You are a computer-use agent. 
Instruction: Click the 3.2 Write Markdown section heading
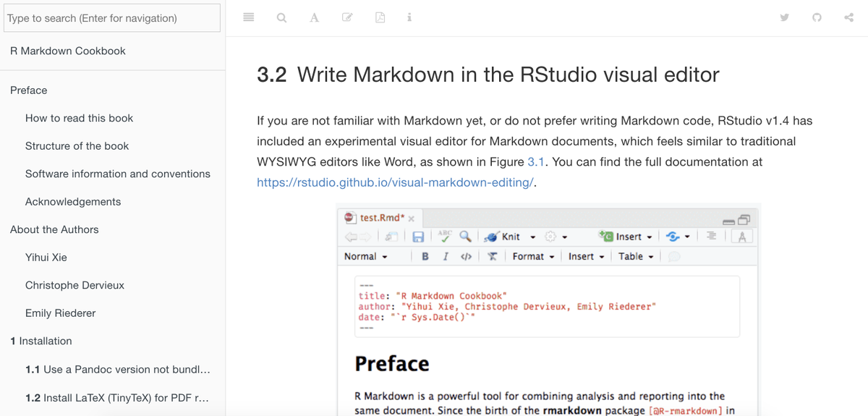[488, 75]
